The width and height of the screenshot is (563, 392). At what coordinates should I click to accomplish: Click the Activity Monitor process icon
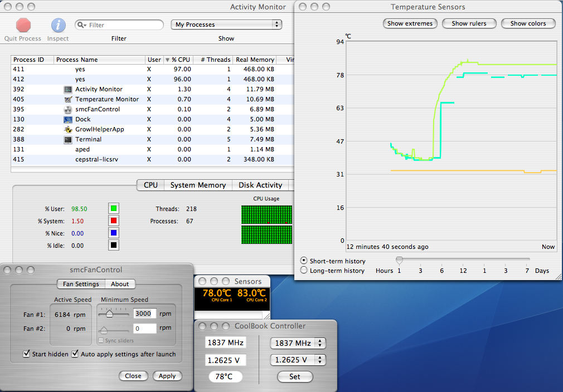point(68,89)
